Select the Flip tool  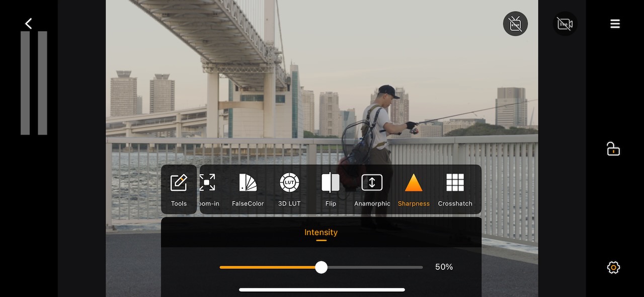click(331, 189)
